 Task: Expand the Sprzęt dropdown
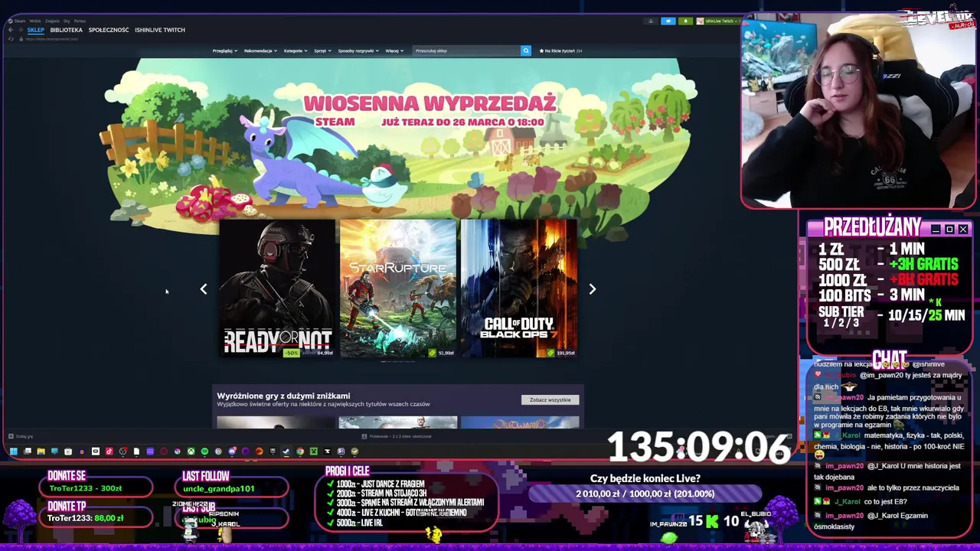(322, 51)
